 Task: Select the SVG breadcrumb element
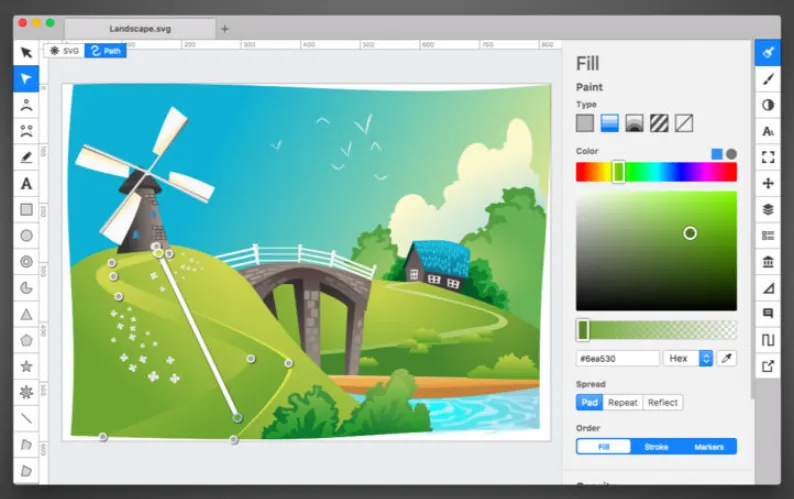(x=64, y=51)
